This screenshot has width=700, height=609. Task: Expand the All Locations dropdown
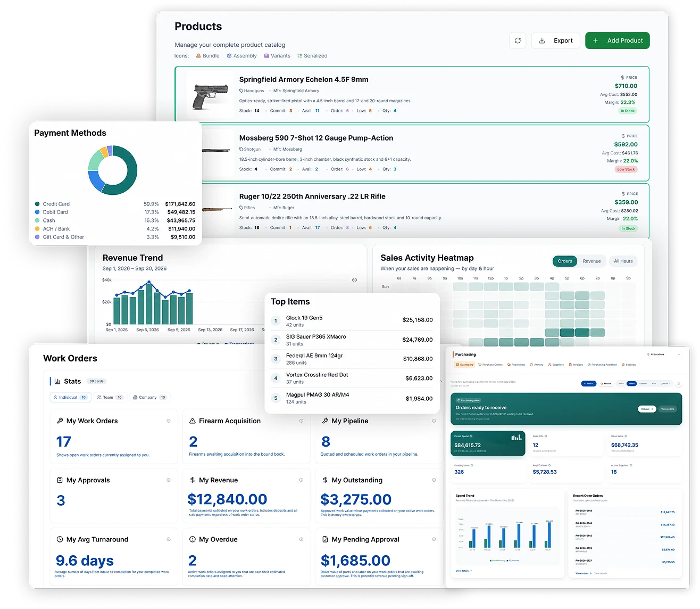[662, 355]
